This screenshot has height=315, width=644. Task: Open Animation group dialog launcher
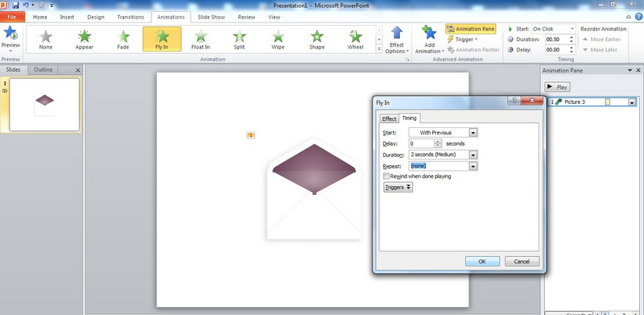(x=407, y=60)
